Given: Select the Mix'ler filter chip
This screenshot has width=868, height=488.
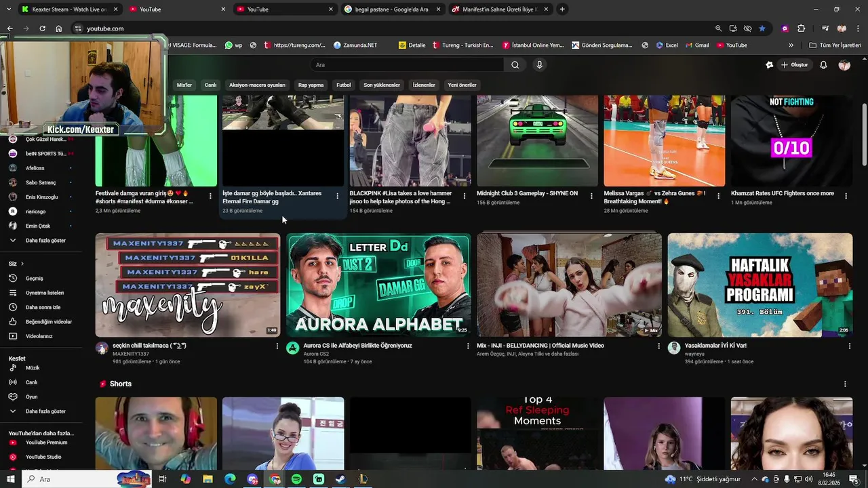Looking at the screenshot, I should click(x=184, y=85).
